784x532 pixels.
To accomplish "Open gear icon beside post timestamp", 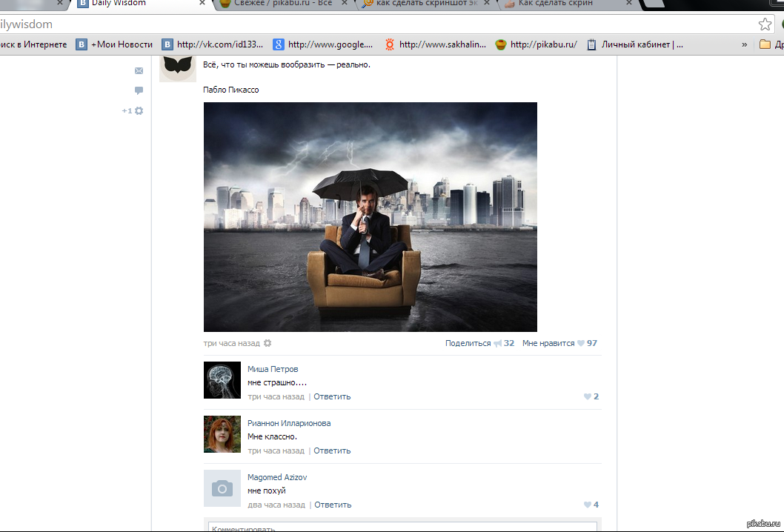I will pyautogui.click(x=268, y=343).
